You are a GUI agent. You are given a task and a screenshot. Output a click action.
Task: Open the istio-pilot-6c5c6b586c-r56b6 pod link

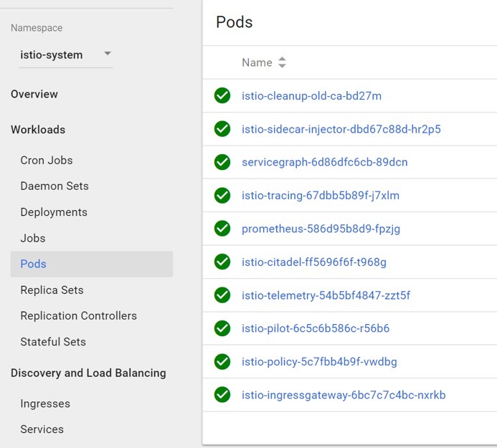pos(316,328)
